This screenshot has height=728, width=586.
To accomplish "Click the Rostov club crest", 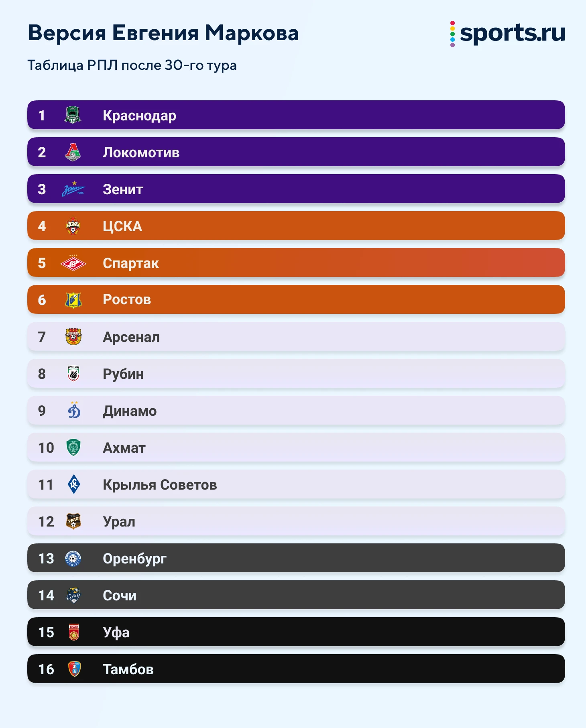I will (73, 300).
